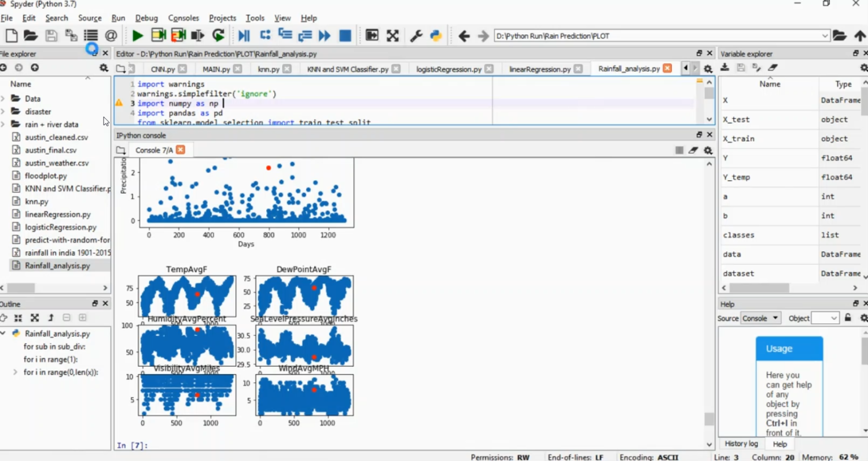Expand the 'rain + river data' folder
Image resolution: width=868 pixels, height=461 pixels.
3,125
